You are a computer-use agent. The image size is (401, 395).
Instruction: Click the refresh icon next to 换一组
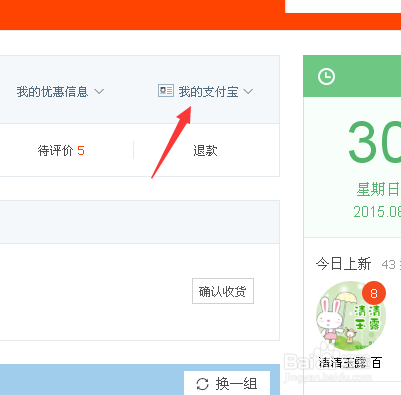click(202, 384)
